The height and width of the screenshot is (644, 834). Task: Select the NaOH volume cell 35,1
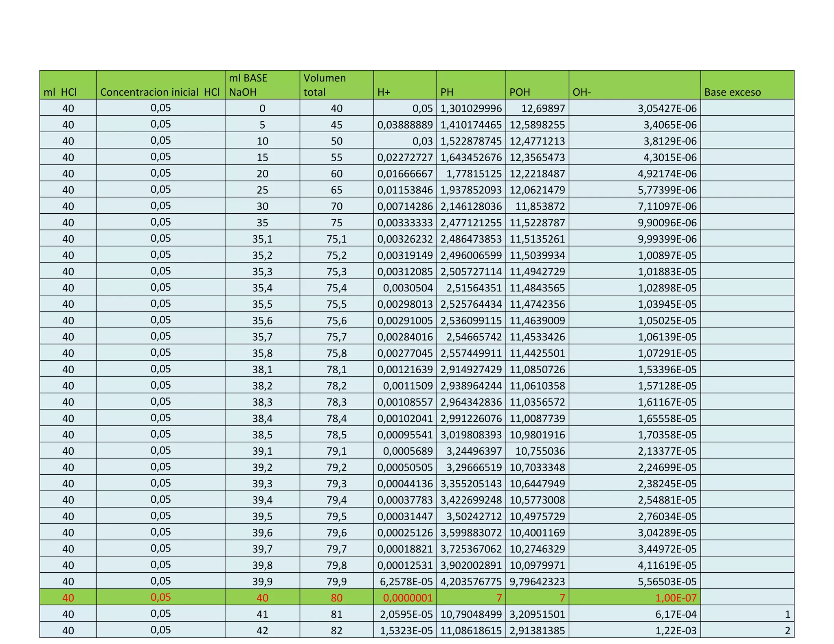click(262, 239)
